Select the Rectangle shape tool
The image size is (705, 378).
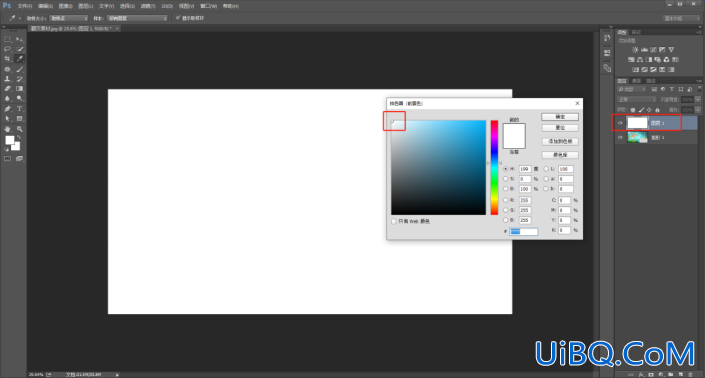click(20, 119)
